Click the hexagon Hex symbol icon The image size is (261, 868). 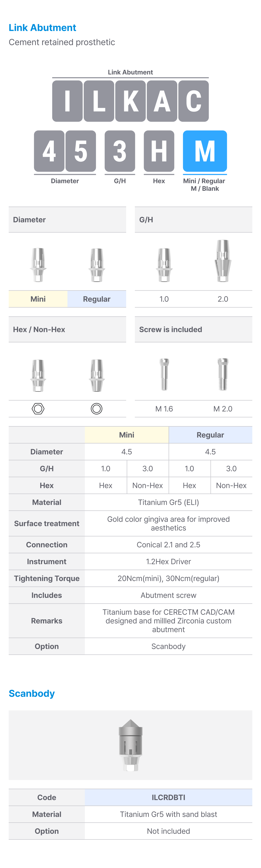pyautogui.click(x=38, y=409)
